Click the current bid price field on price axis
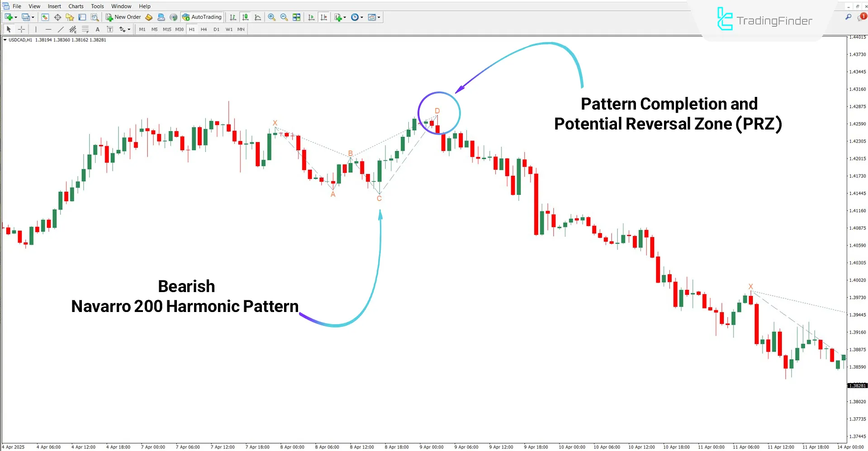The image size is (868, 451). (x=857, y=385)
